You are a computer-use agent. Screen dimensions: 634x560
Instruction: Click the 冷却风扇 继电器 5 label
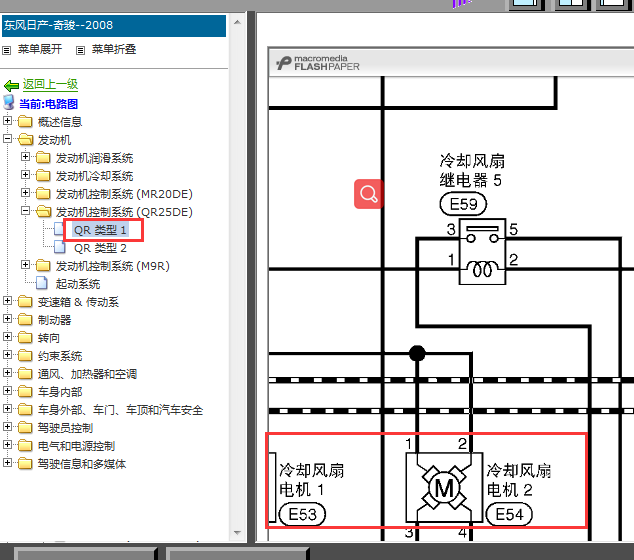coord(472,170)
